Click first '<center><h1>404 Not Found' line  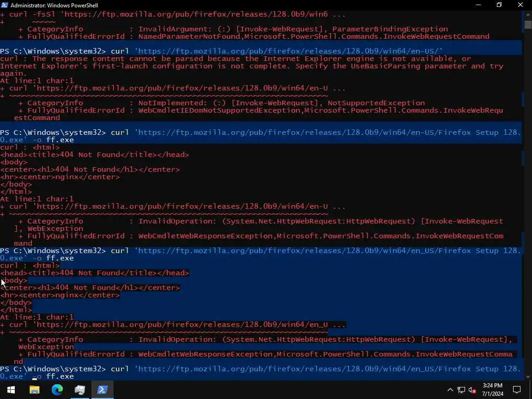(x=90, y=169)
